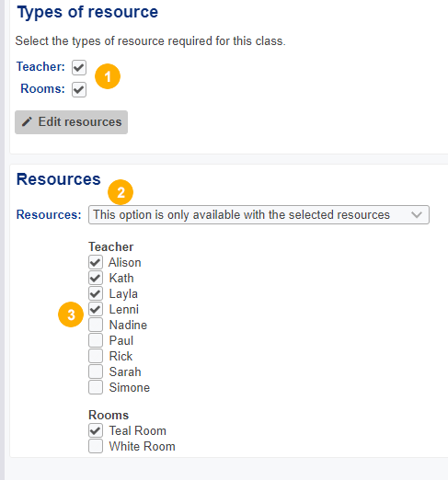Check the Nadine teacher checkbox

click(x=96, y=325)
